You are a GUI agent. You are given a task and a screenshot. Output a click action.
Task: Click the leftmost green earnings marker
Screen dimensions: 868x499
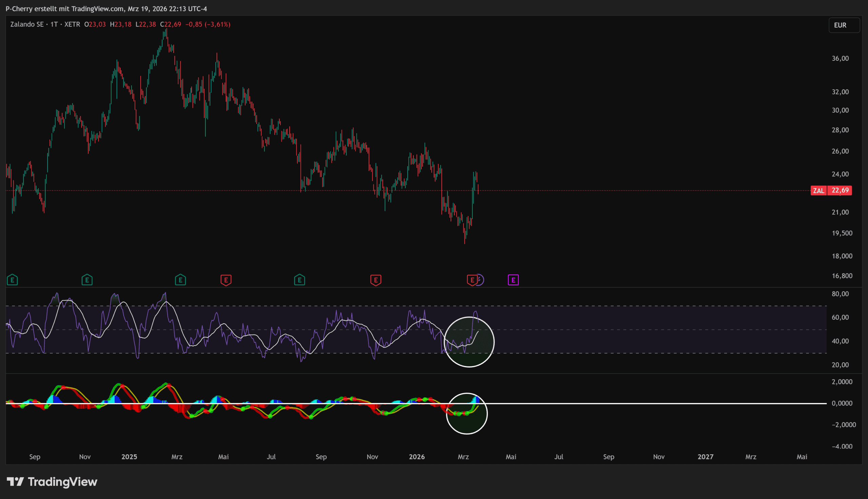pos(12,280)
